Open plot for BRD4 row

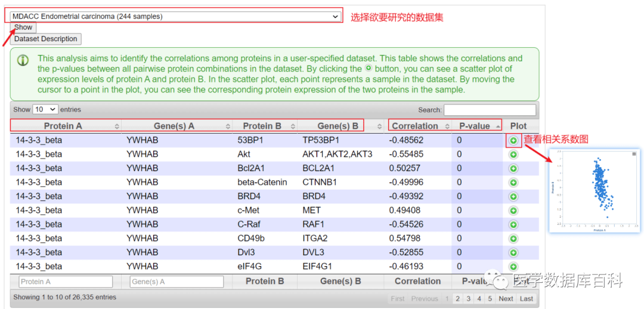point(513,196)
